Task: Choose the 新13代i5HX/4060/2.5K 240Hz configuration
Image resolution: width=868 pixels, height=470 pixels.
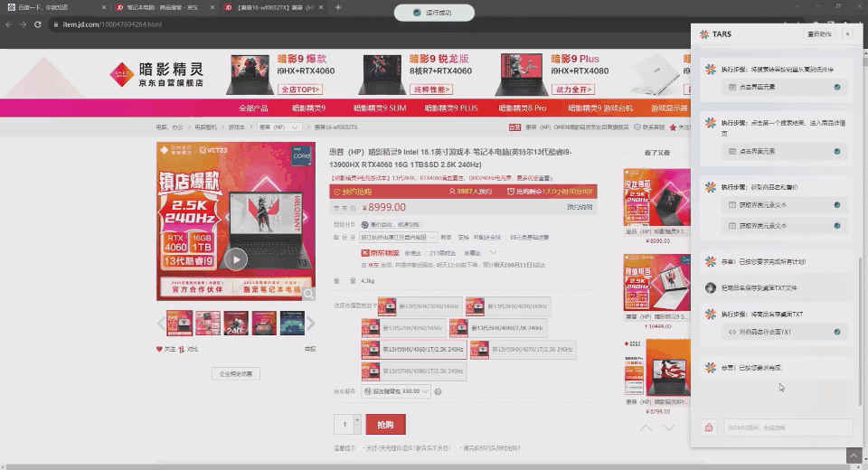Action: coord(498,328)
